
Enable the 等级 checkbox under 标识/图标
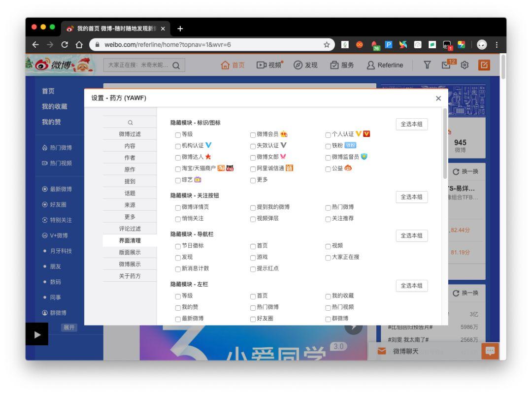point(177,134)
